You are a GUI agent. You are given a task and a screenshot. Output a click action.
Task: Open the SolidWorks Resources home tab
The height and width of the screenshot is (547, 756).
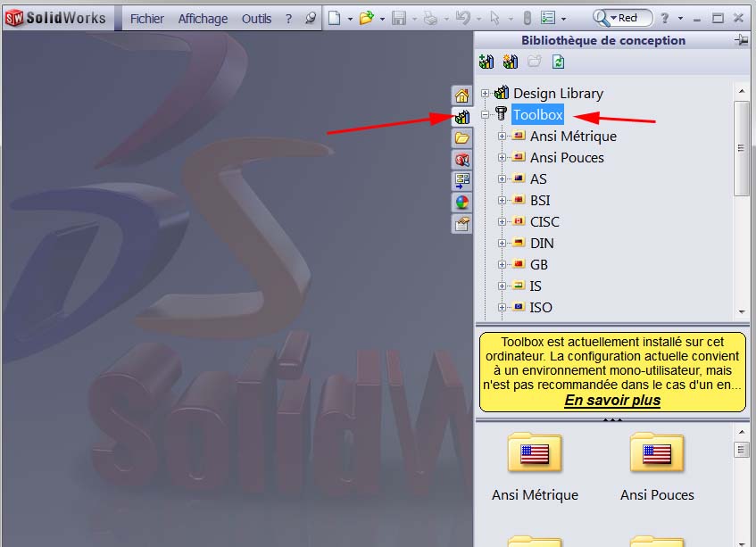click(x=461, y=95)
